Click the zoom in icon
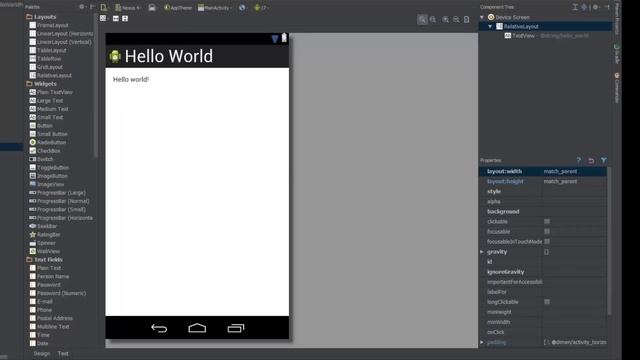Image resolution: width=640 pixels, height=360 pixels. click(445, 20)
